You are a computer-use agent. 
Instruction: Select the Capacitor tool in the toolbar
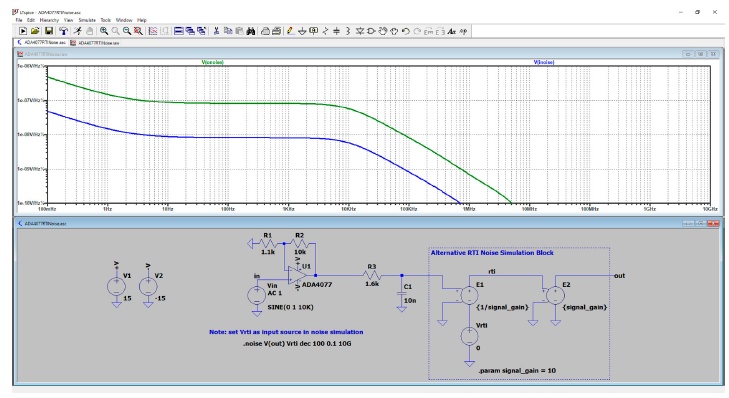[337, 31]
